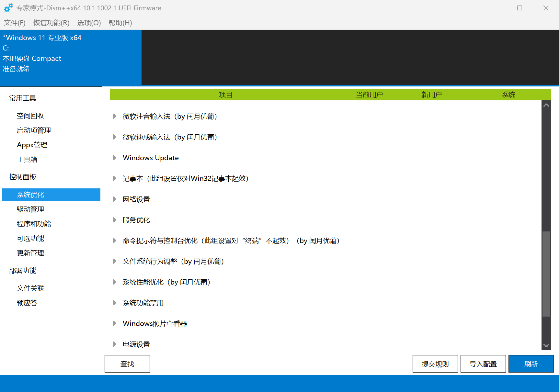Open the 文件(F) menu
559x392 pixels.
(x=15, y=23)
